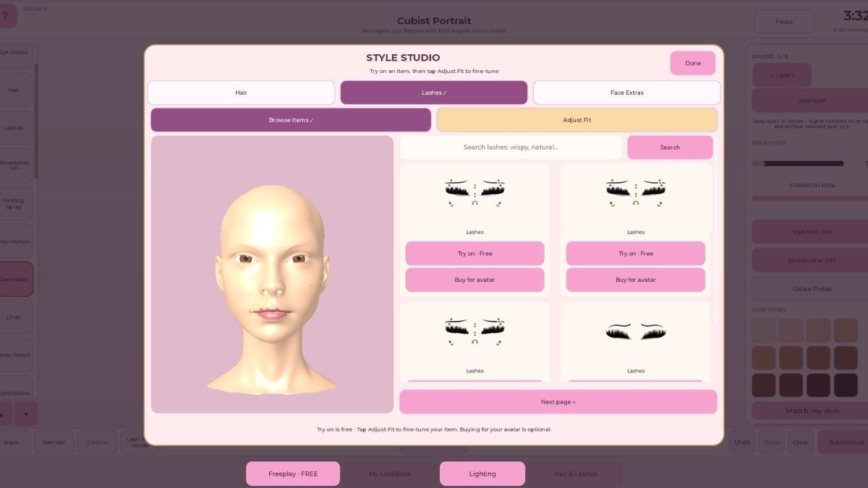The height and width of the screenshot is (488, 868).
Task: Select the Lashes tool in sidebar
Action: point(14,128)
